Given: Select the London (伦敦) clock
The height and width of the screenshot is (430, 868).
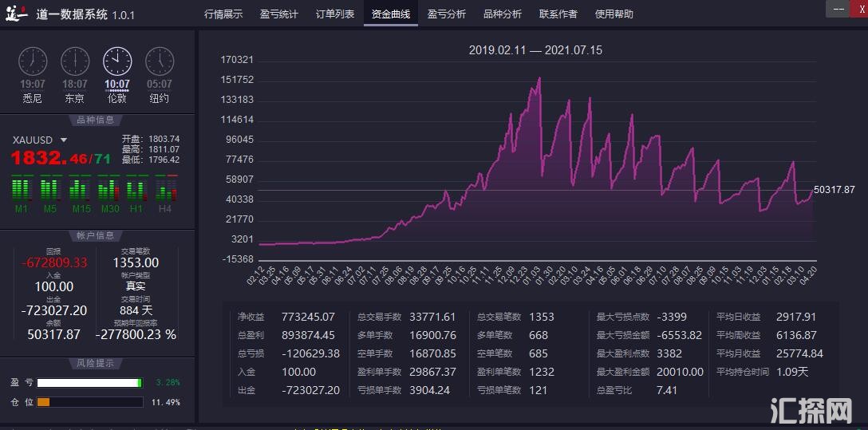Looking at the screenshot, I should coord(117,61).
